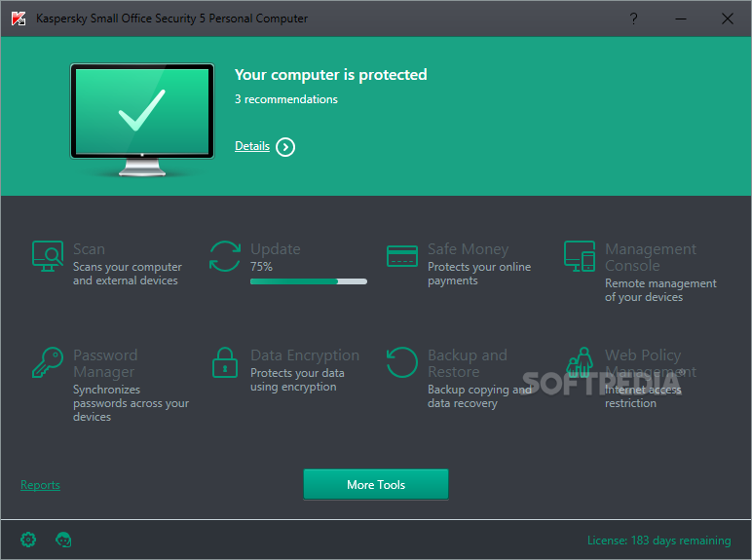The image size is (752, 560).
Task: Open support with the headset agent icon
Action: (x=63, y=540)
